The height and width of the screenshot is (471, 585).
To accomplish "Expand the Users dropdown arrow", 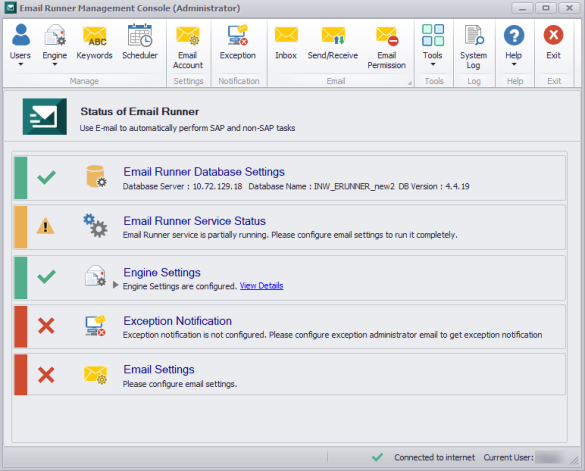I will click(x=21, y=65).
